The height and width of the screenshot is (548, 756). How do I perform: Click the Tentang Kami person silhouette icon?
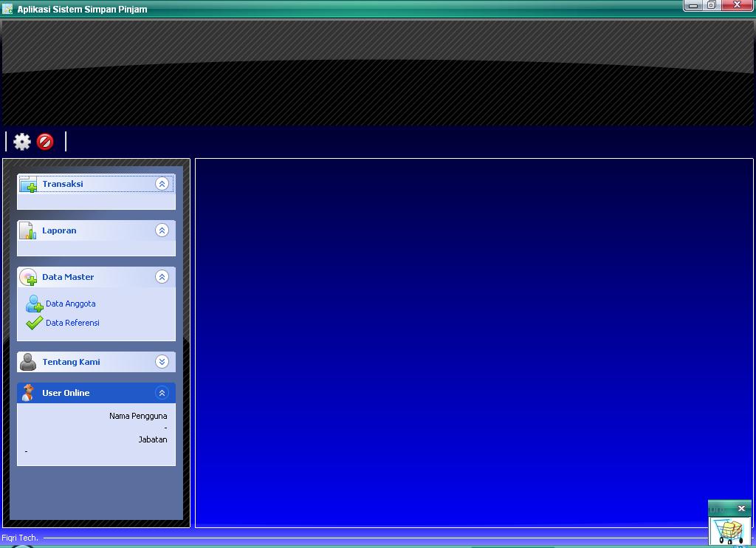pyautogui.click(x=28, y=362)
